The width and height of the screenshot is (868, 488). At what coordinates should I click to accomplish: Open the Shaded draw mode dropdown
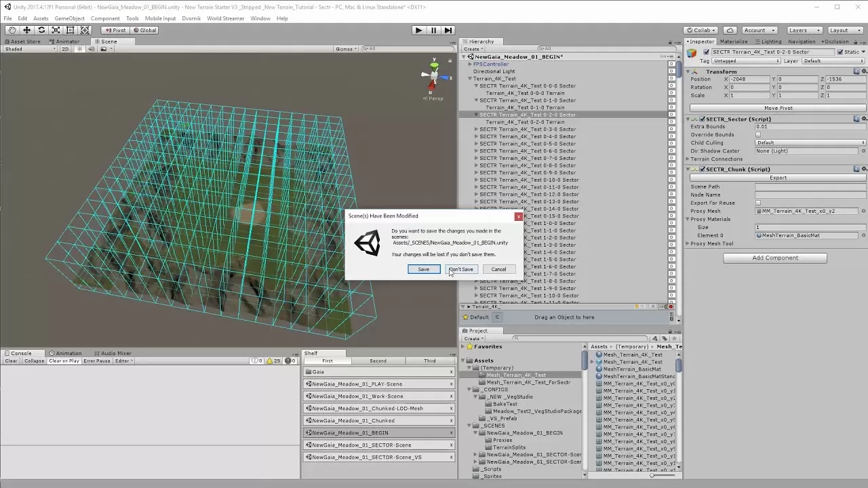[30, 49]
